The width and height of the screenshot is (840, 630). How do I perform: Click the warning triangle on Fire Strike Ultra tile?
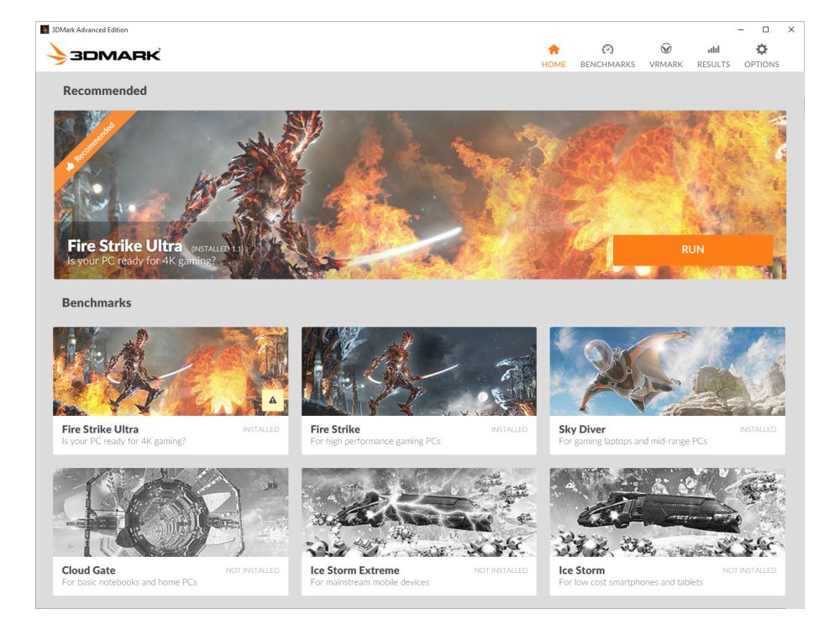[270, 401]
